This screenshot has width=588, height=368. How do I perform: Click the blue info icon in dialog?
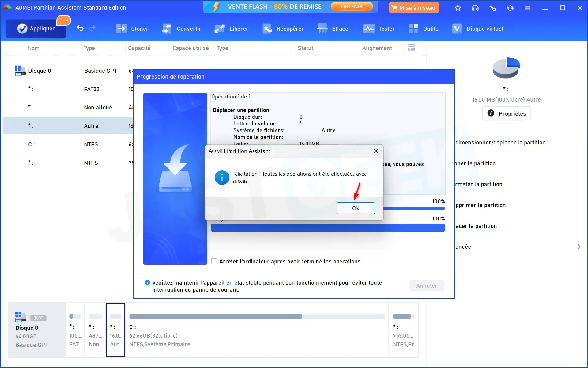tap(222, 178)
